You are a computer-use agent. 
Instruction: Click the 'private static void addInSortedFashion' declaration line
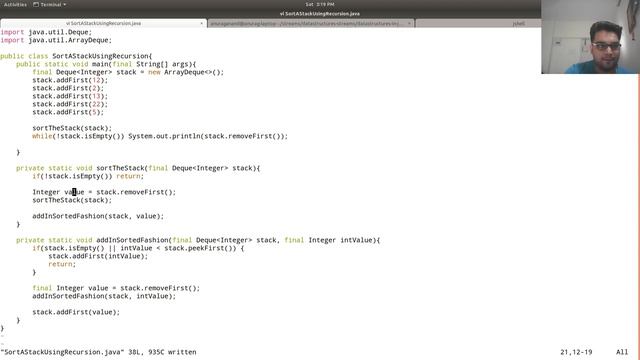tap(198, 240)
